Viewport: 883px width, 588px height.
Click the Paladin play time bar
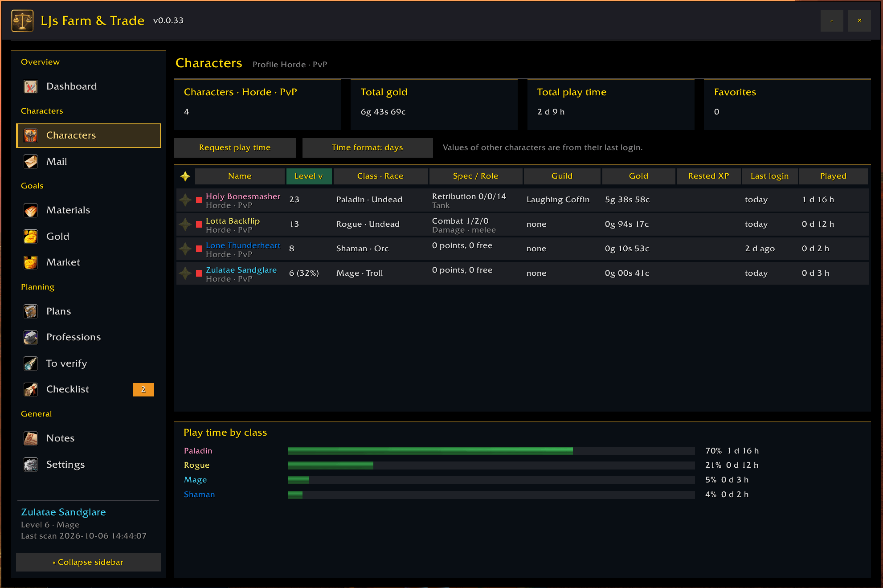[x=491, y=451]
